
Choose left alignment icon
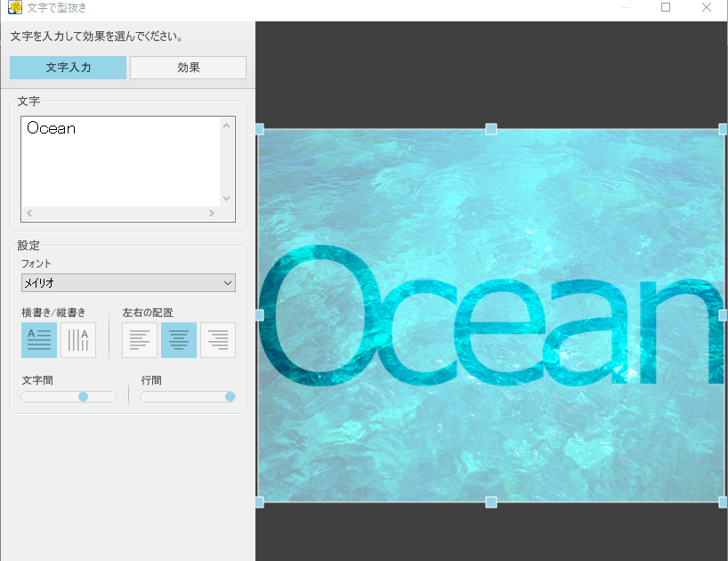(x=140, y=340)
